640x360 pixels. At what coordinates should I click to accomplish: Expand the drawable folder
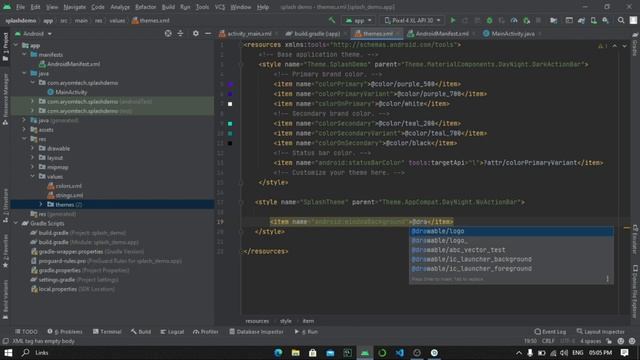point(32,148)
